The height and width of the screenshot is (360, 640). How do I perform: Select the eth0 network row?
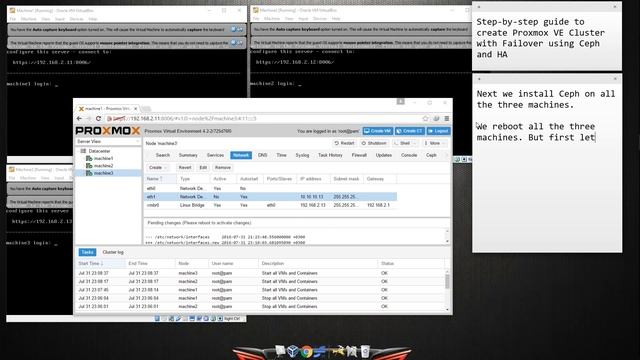click(270, 189)
